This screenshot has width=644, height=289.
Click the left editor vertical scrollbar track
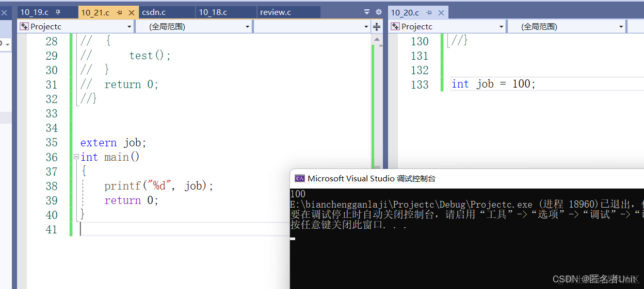(377, 106)
